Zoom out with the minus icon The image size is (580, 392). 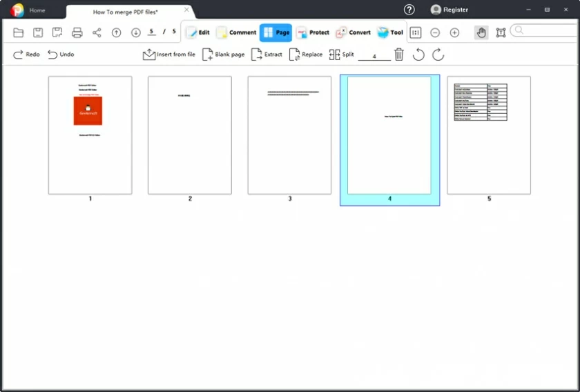pyautogui.click(x=435, y=32)
